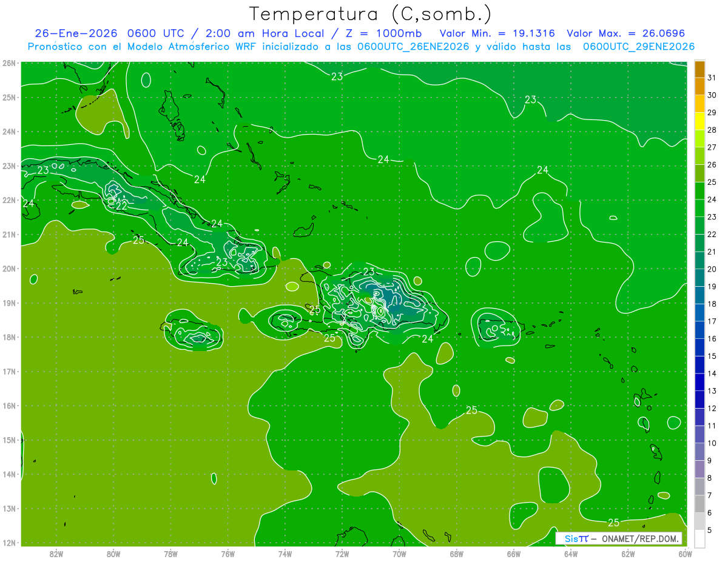Click the 'Sis' logo in credit box
This screenshot has height=562, width=728.
570,538
